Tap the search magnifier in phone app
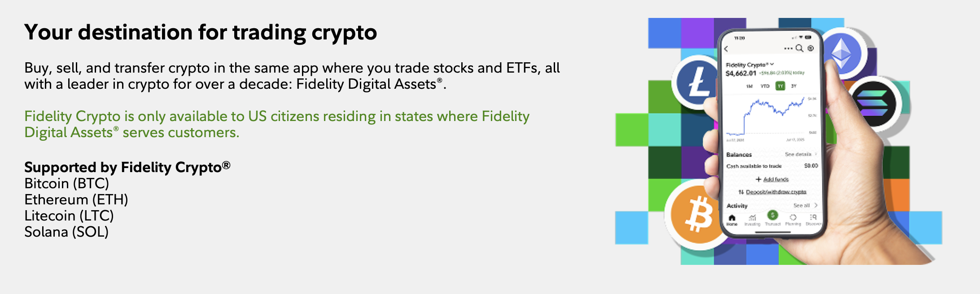Viewport: 980px width, 294px height. coord(799,48)
